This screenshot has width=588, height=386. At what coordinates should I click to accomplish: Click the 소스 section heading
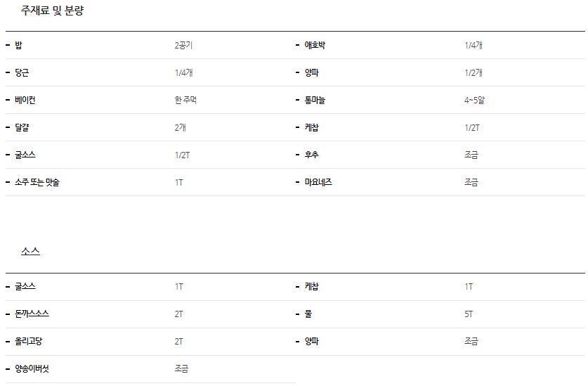[30, 251]
